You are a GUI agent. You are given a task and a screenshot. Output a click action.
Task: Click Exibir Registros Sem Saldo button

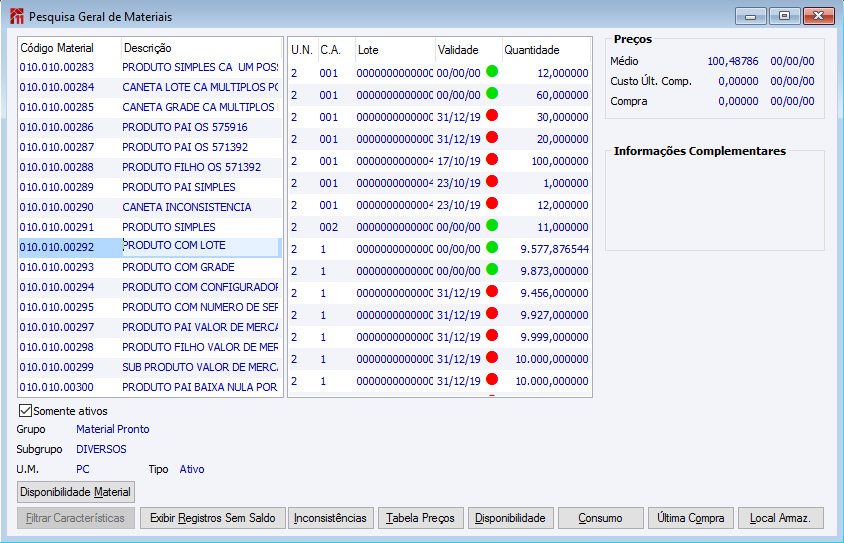click(x=213, y=518)
